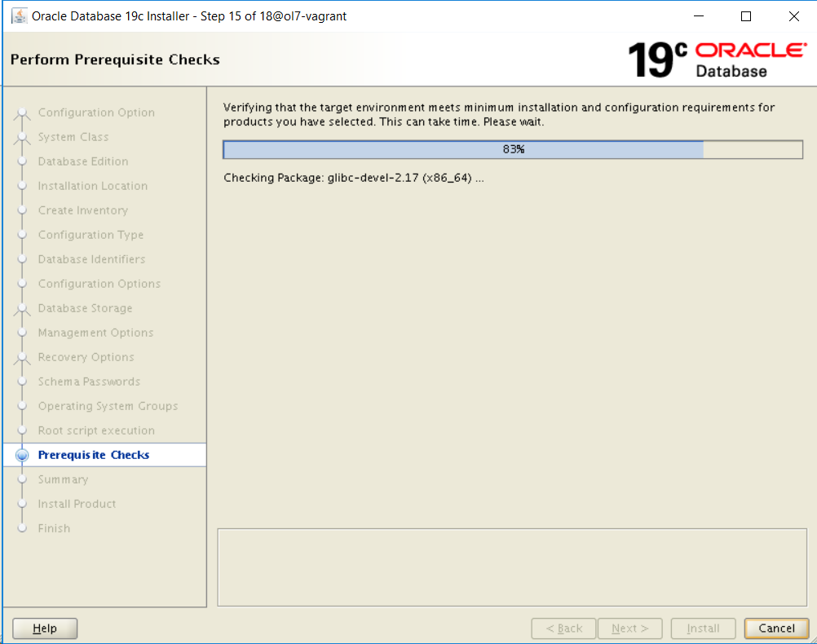Select the Install Product step
The image size is (817, 644).
click(77, 504)
